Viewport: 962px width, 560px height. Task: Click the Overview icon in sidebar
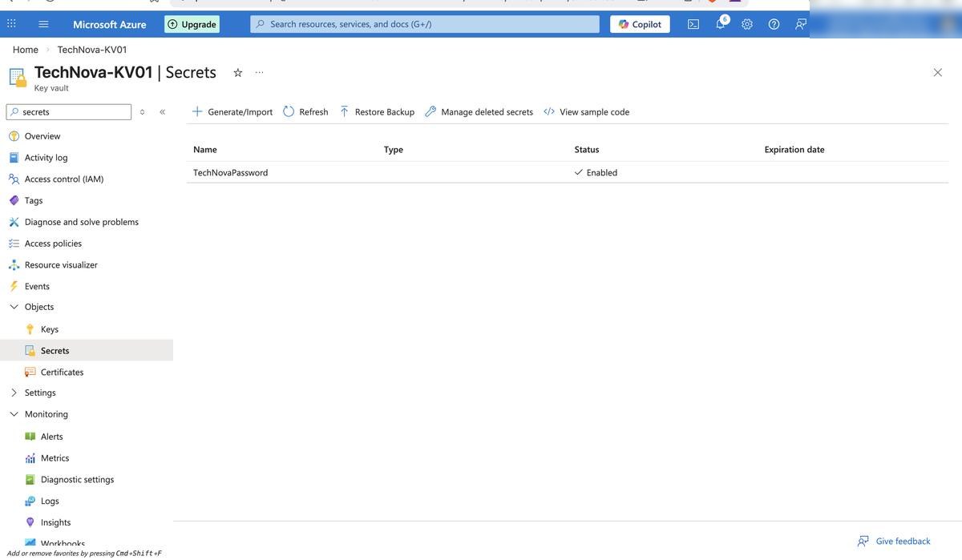pos(14,136)
